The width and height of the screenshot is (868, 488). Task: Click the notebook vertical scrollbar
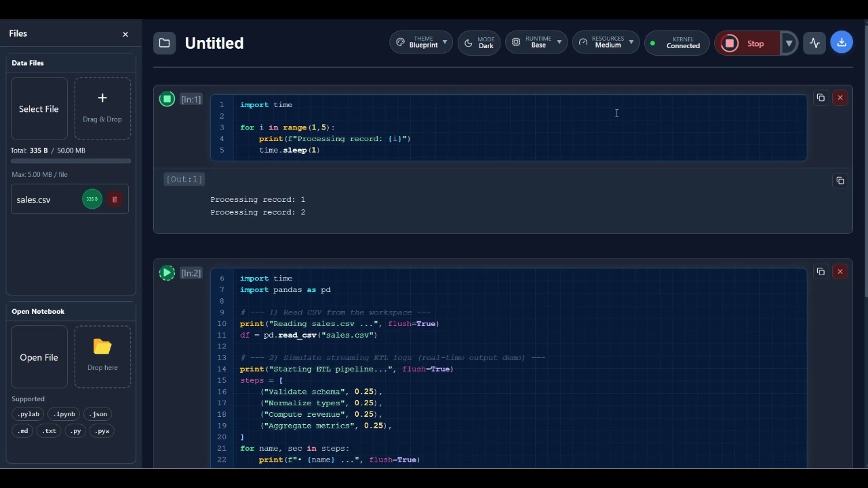(x=866, y=160)
